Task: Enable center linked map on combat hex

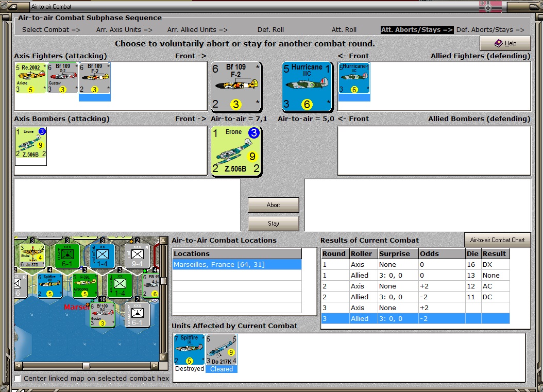Action: click(18, 379)
